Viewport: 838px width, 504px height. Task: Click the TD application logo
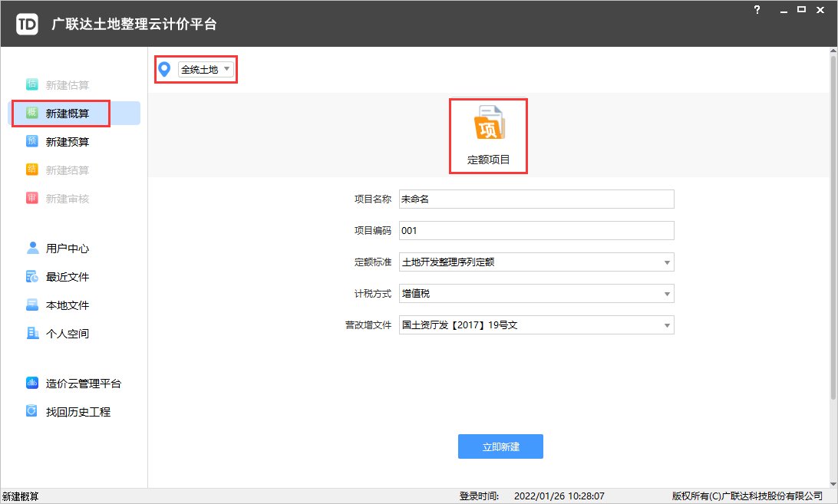pos(27,24)
